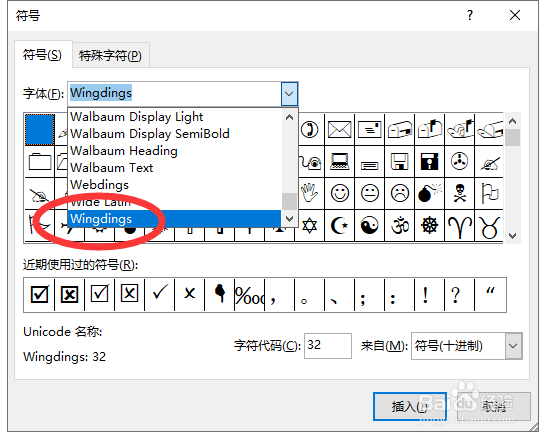Select the Taurus zodiac symbol
Image resolution: width=546 pixels, height=439 pixels.
click(489, 226)
